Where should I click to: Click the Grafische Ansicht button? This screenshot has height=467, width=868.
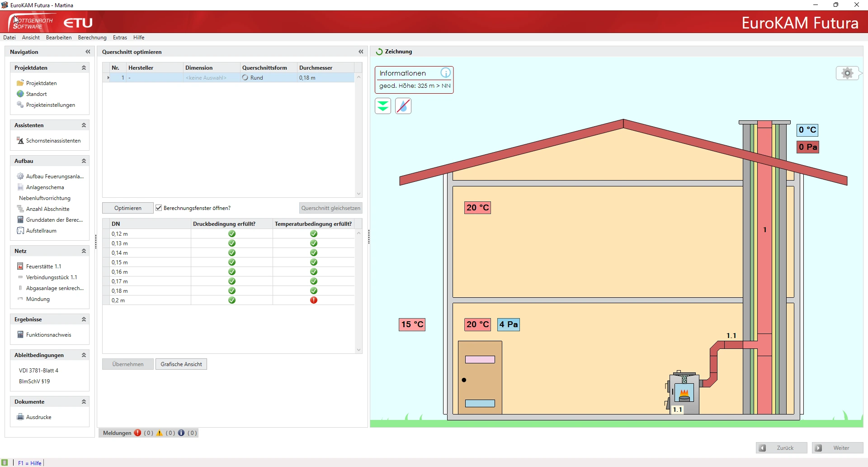181,364
